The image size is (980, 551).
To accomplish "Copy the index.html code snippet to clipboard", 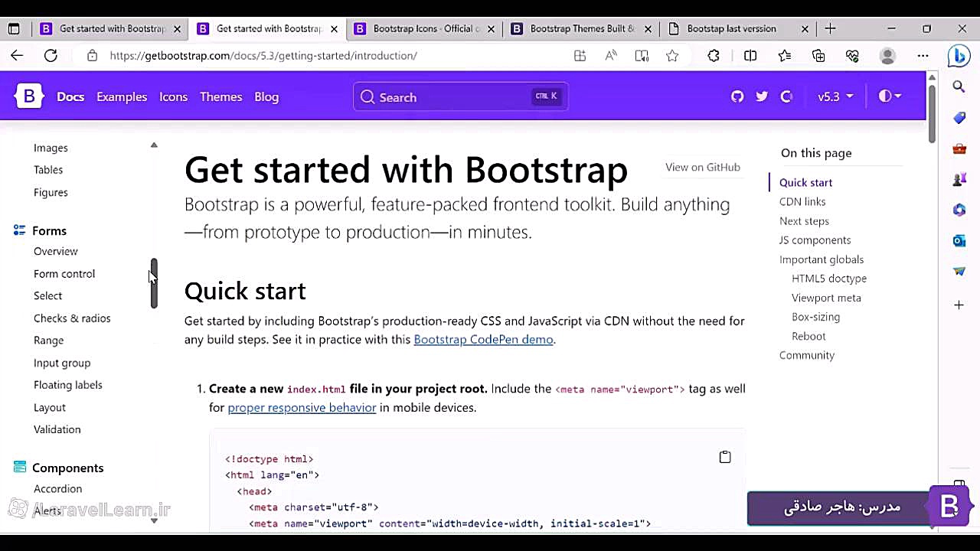I will [x=725, y=457].
